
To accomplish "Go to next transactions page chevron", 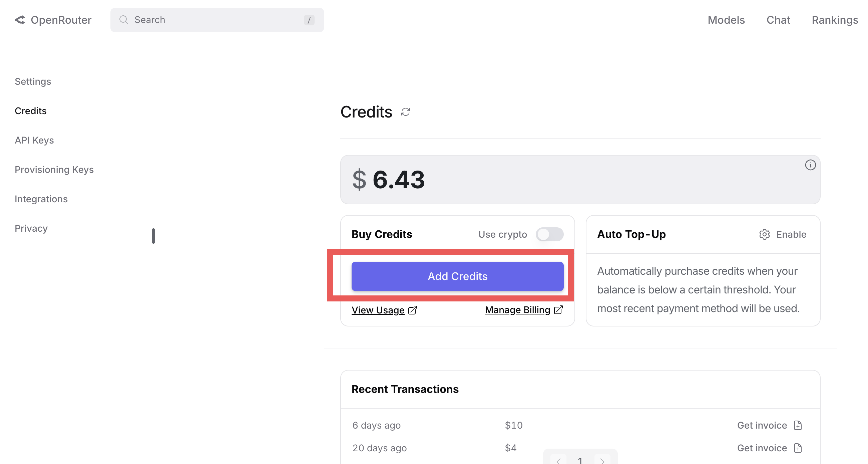I will 602,460.
